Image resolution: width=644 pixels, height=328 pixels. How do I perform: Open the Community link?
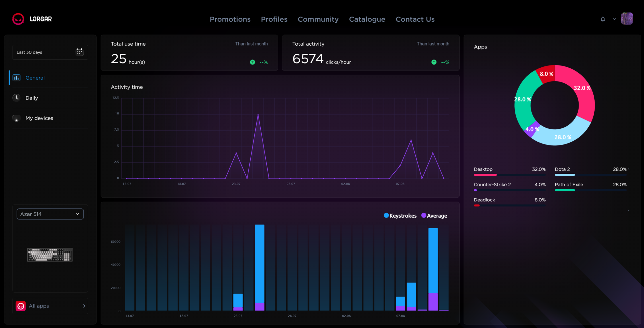pyautogui.click(x=318, y=19)
